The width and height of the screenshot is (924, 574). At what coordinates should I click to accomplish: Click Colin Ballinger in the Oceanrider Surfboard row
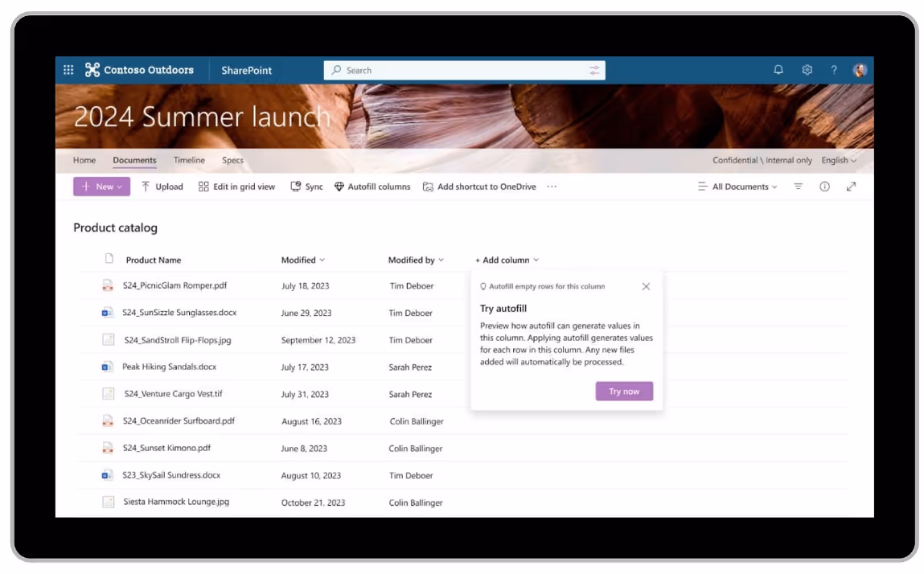pos(416,421)
